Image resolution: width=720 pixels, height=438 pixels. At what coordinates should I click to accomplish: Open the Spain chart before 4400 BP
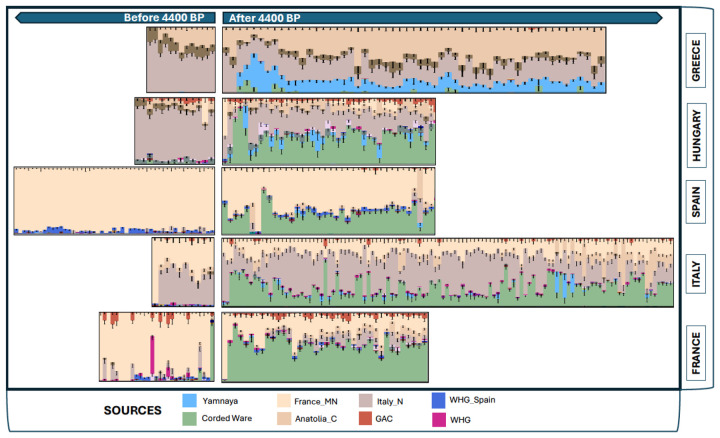(x=114, y=201)
